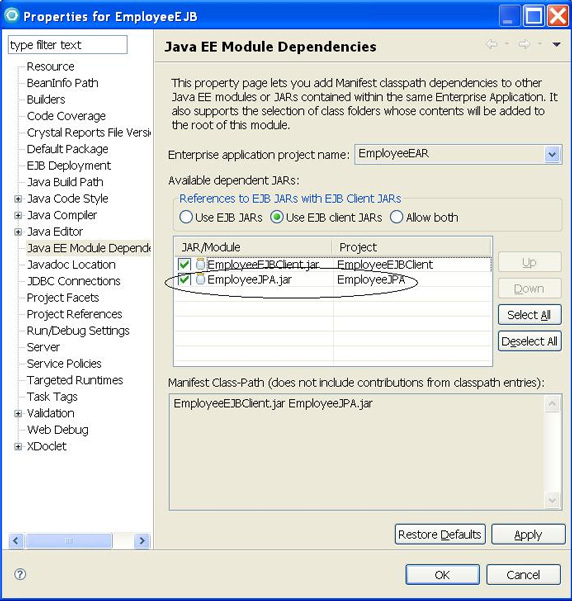Uncheck the EmployeeJPA.jar checkbox
The height and width of the screenshot is (601, 572).
184,279
